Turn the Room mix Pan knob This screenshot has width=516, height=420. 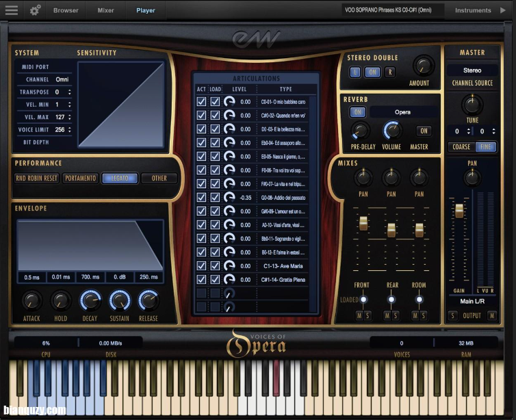click(x=420, y=178)
